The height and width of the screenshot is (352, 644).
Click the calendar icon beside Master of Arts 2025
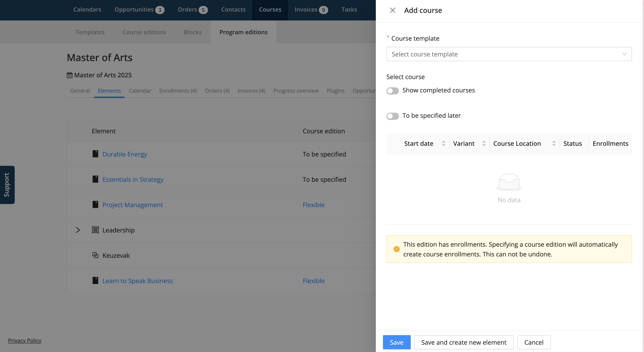(x=70, y=75)
